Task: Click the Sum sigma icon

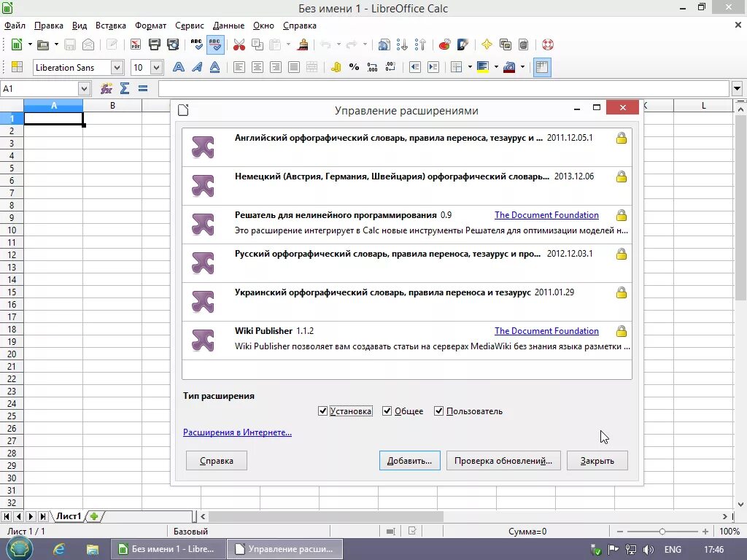Action: (125, 88)
